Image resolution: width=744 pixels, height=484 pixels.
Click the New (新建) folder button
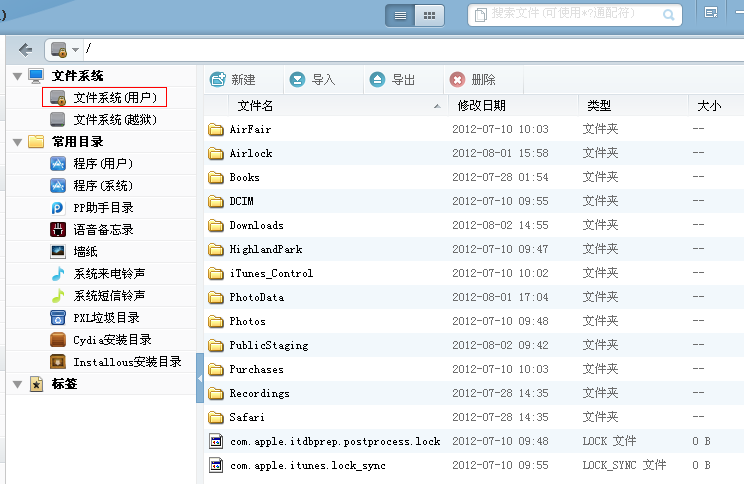pyautogui.click(x=232, y=80)
